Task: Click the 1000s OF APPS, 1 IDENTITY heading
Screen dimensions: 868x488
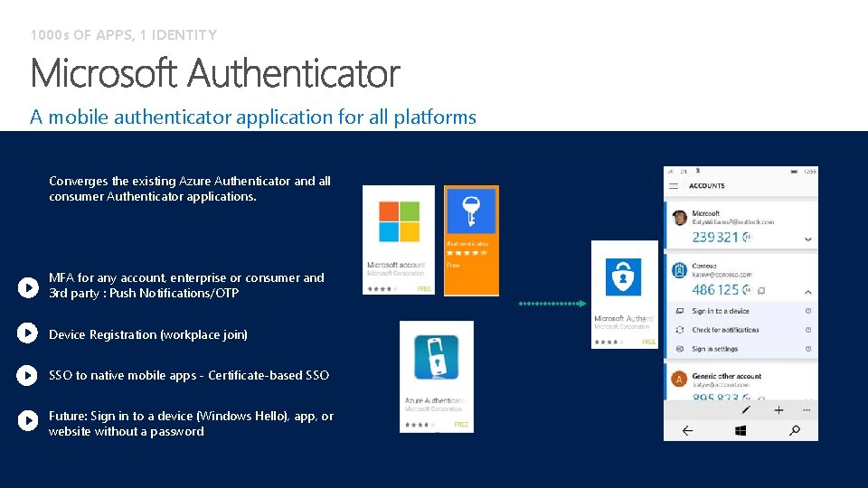Action: [124, 35]
